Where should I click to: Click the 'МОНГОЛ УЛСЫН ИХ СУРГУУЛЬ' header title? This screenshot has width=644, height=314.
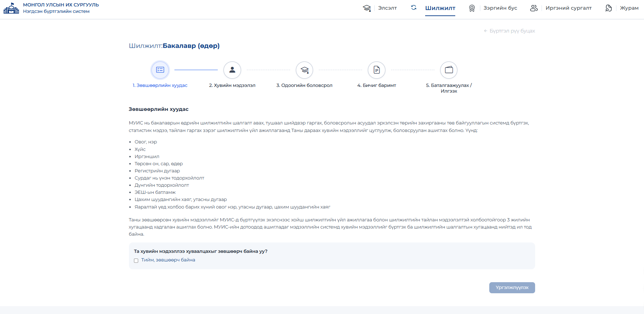(x=61, y=5)
